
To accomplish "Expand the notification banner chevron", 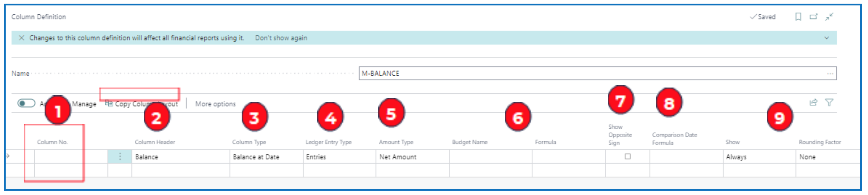I will coord(826,38).
